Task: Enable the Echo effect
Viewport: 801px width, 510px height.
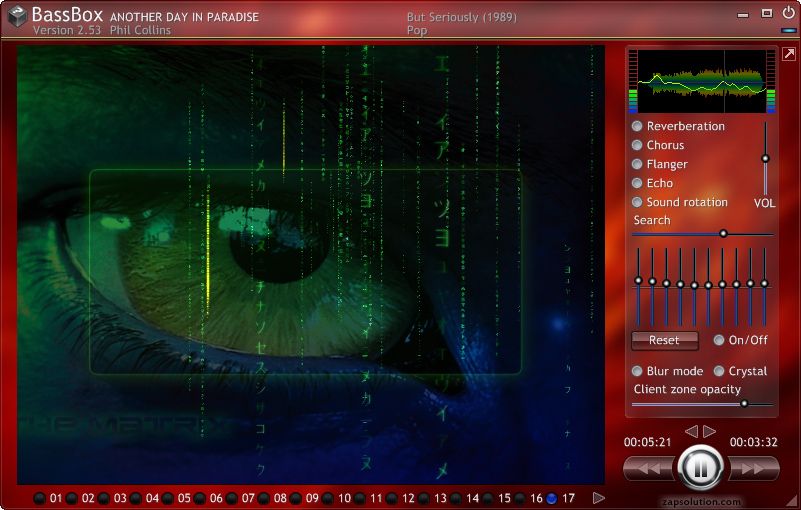Action: pos(637,183)
